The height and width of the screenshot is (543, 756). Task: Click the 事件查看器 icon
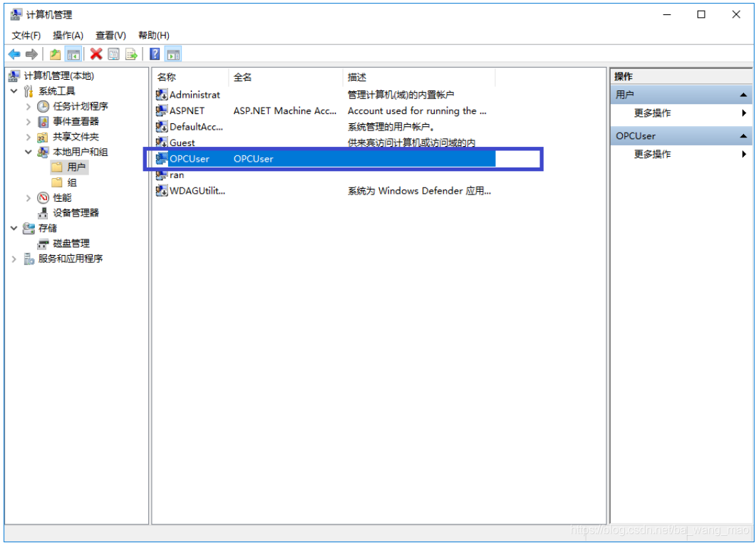pos(43,122)
